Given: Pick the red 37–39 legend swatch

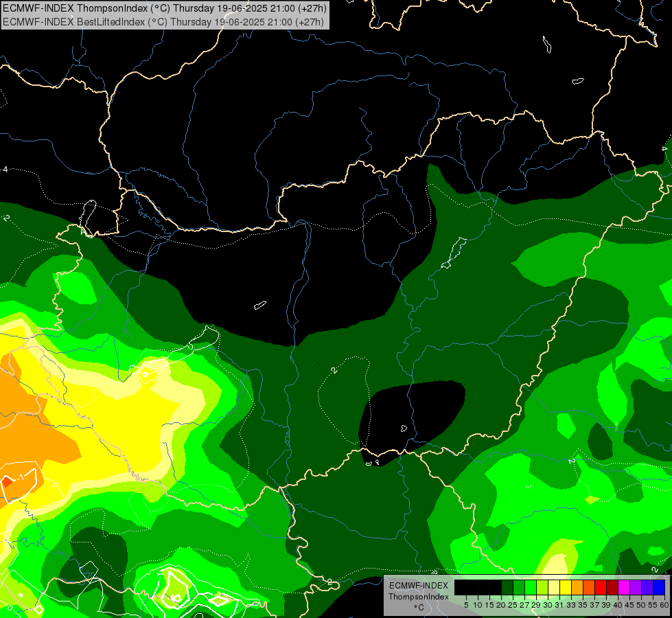Looking at the screenshot, I should point(601,587).
